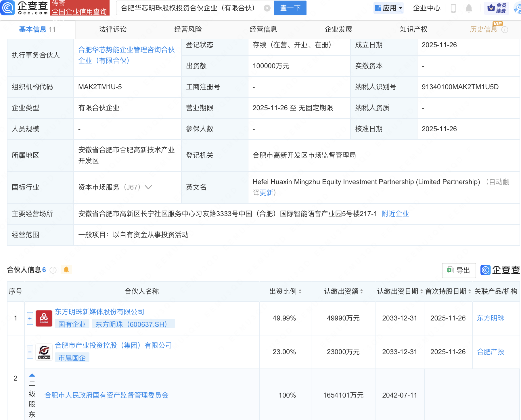Open the 应用 dropdown menu
This screenshot has height=420, width=521.
[388, 8]
